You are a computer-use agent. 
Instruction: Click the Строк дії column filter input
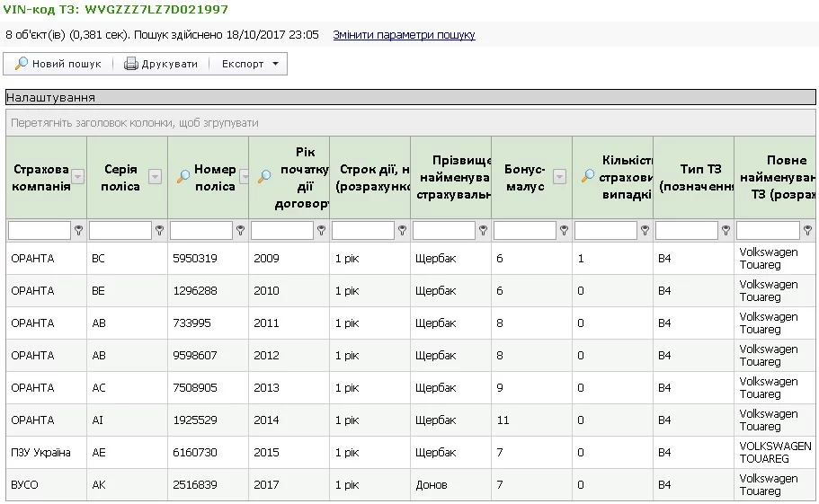362,231
